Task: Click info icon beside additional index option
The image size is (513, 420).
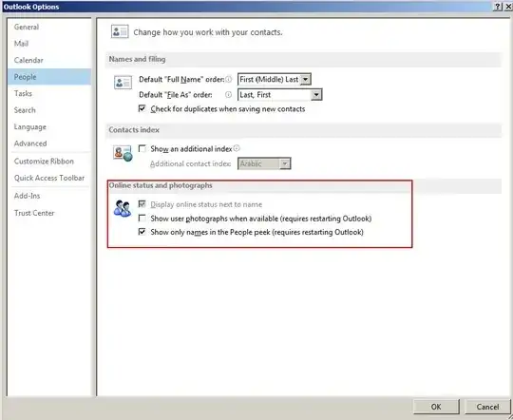Action: click(237, 148)
